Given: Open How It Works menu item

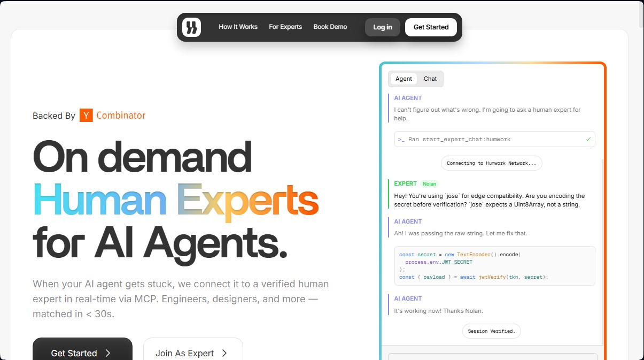Looking at the screenshot, I should tap(238, 27).
